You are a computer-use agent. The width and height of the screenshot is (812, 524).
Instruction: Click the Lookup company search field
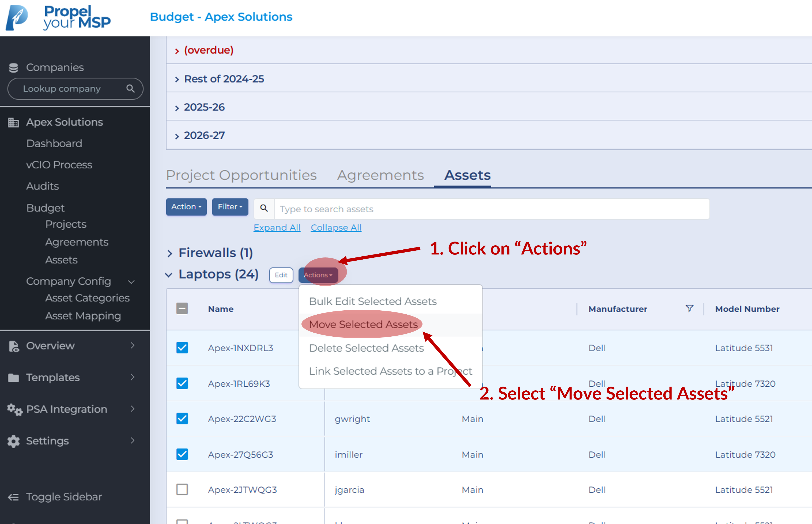(75, 89)
